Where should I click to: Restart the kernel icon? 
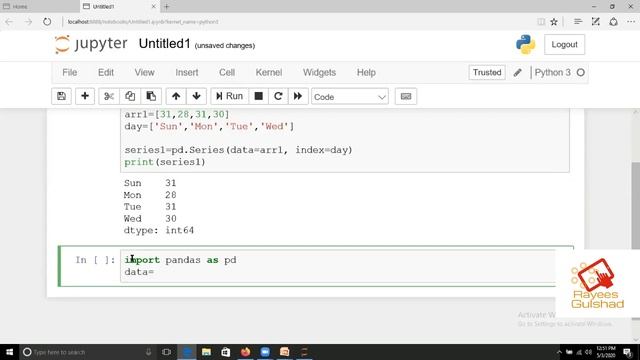coord(278,96)
